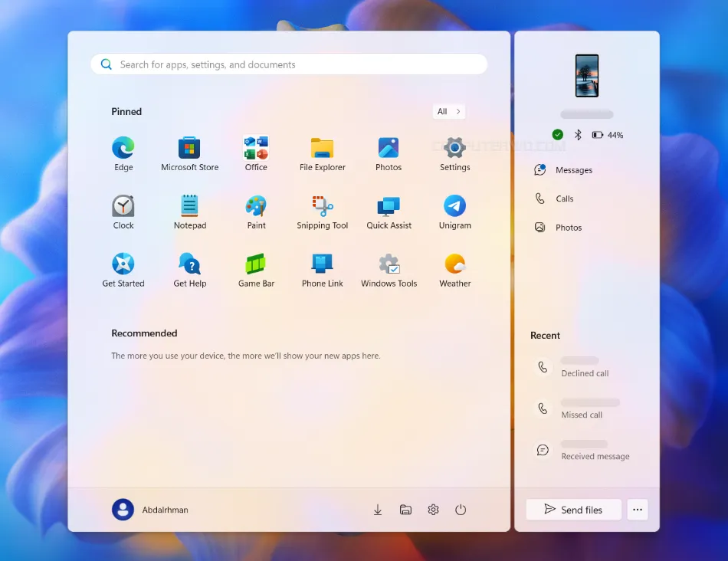Open Windows Tools

389,271
